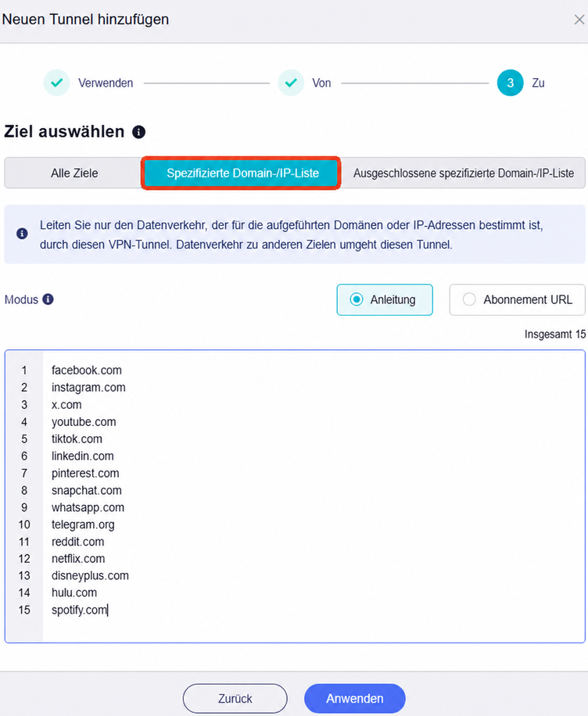The image size is (588, 716).
Task: Click the Von step label
Action: (x=321, y=83)
